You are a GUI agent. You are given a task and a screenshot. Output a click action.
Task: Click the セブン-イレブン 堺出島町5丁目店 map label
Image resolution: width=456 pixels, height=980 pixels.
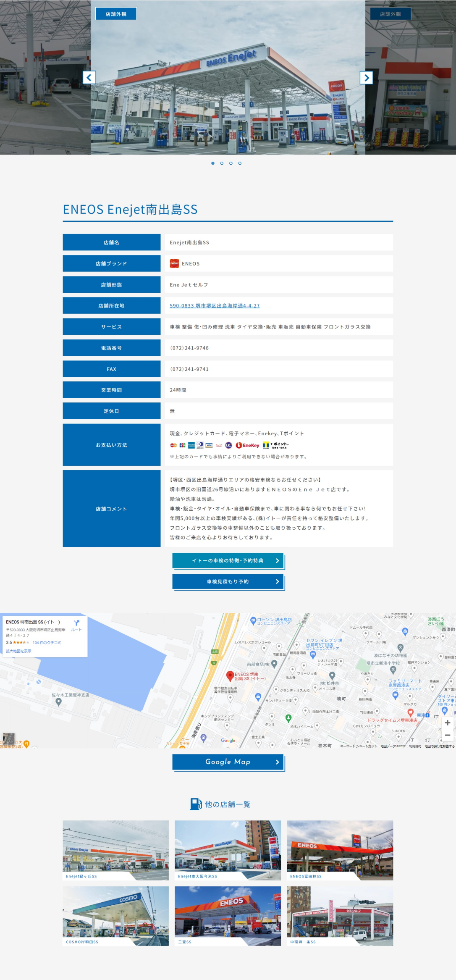(x=323, y=644)
